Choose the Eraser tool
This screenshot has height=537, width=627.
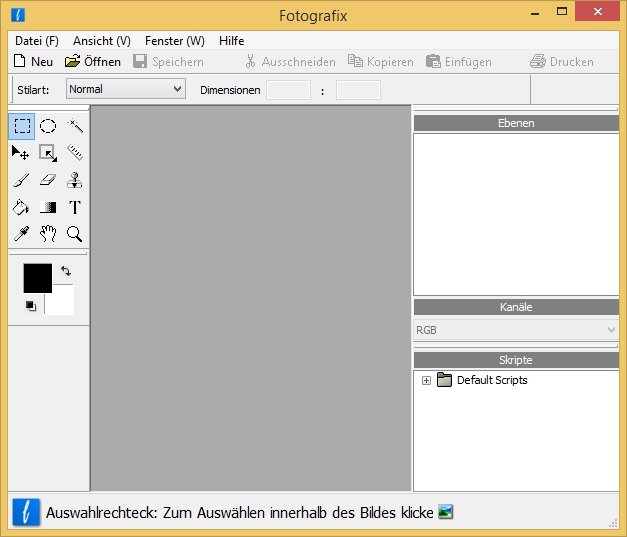click(x=47, y=180)
